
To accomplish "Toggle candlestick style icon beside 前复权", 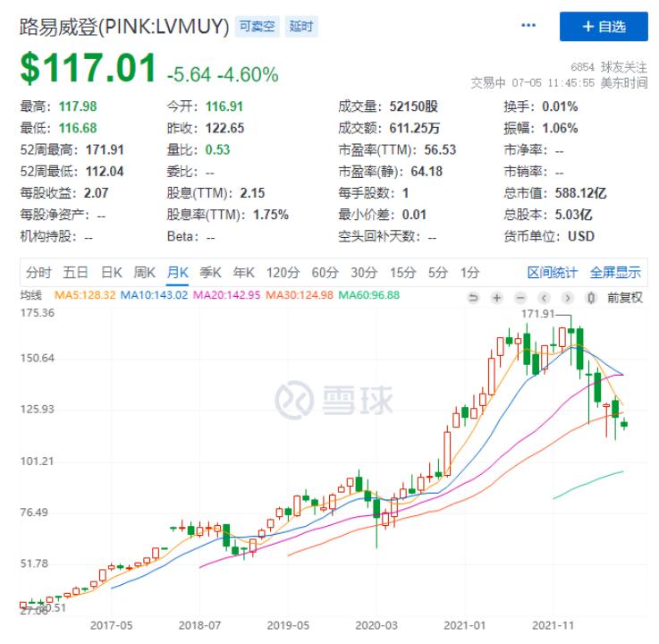I will point(591,298).
